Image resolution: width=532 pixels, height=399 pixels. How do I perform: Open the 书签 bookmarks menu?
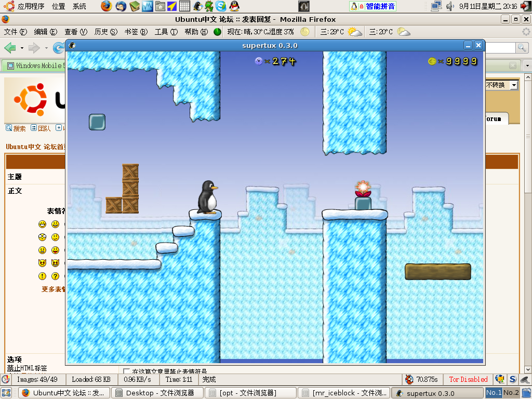pos(136,32)
